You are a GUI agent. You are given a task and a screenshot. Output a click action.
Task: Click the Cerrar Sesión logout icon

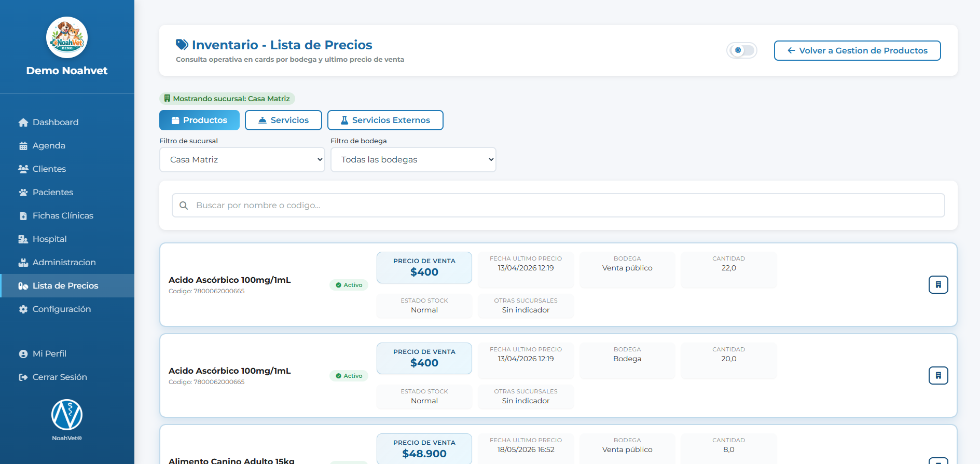(23, 377)
